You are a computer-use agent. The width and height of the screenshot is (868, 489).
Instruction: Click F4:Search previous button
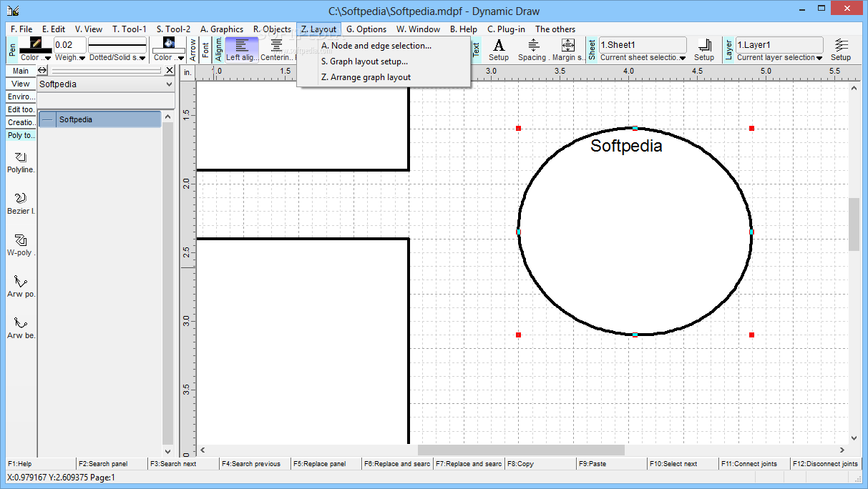point(254,463)
